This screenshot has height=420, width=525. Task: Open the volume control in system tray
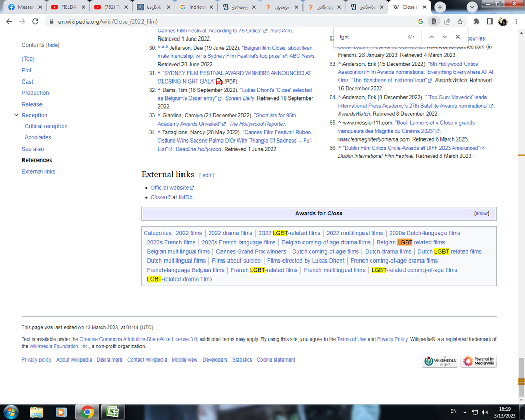point(485,412)
